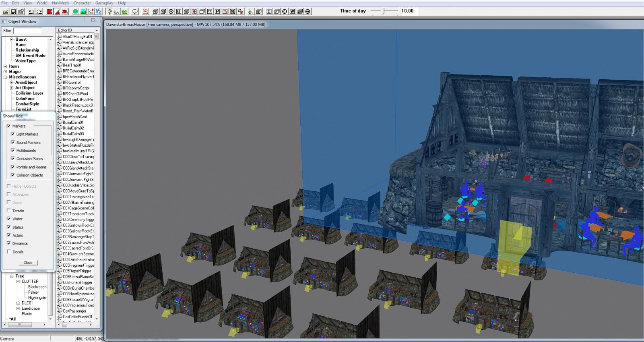
Task: Click the Undo arrow in the toolbar
Action: 31,12
